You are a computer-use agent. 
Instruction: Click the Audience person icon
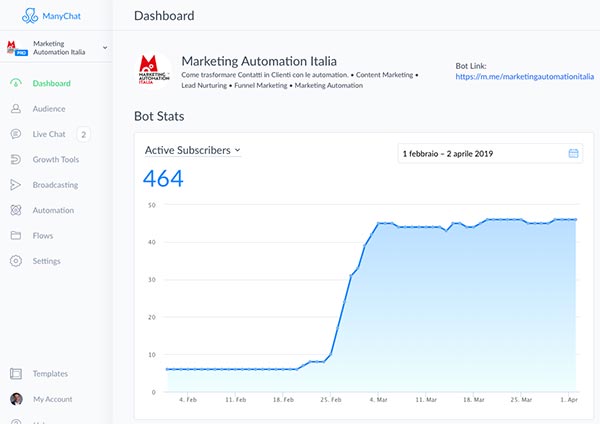coord(16,109)
